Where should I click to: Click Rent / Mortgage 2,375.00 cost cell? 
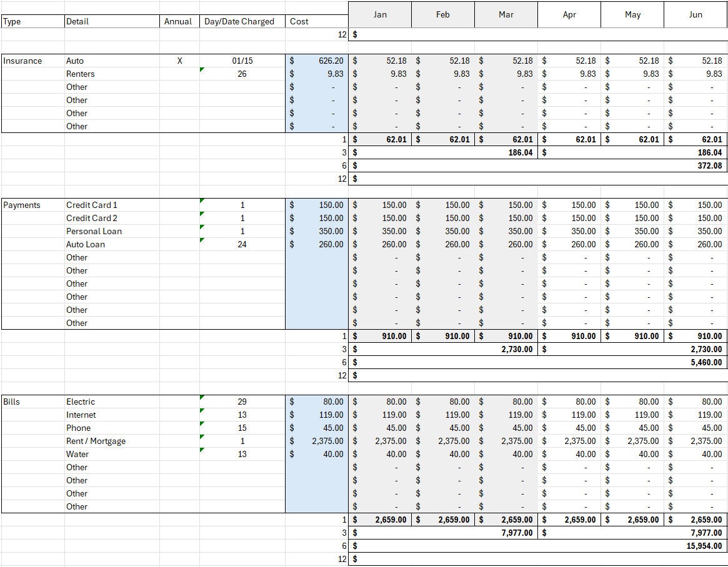317,441
